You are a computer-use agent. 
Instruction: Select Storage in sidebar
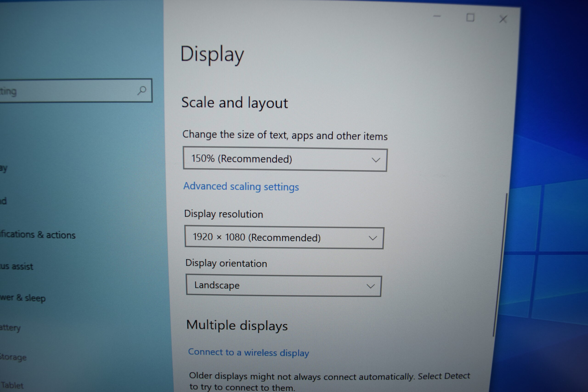point(13,357)
